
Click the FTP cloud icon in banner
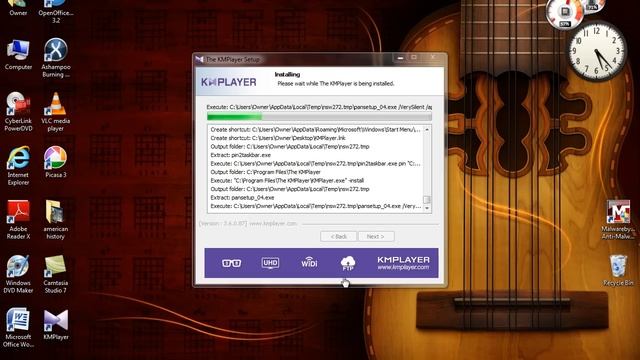pos(348,263)
